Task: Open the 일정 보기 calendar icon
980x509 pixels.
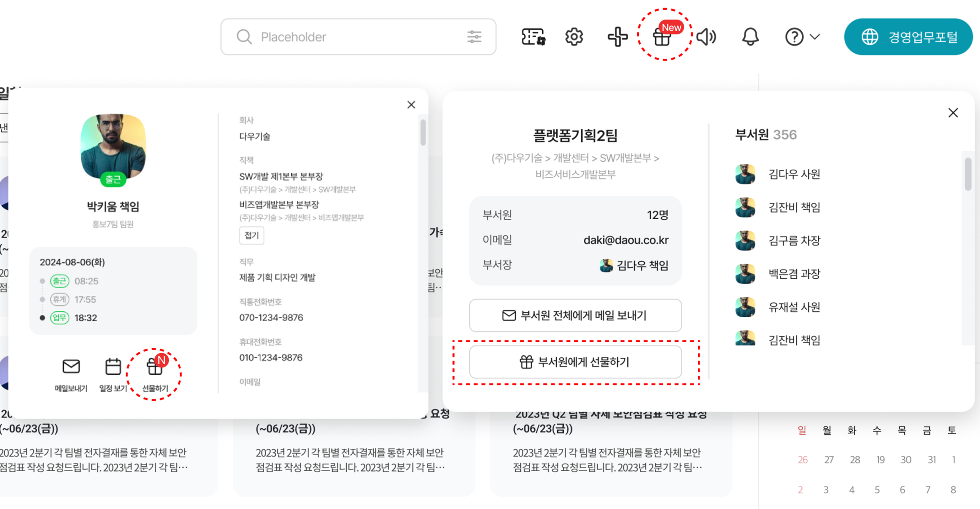Action: pos(113,367)
